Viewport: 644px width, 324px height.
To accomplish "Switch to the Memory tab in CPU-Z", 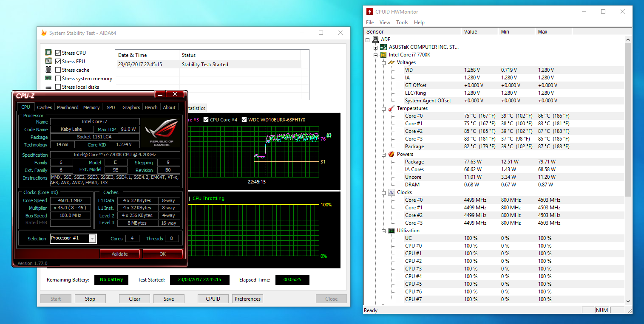I will [91, 107].
